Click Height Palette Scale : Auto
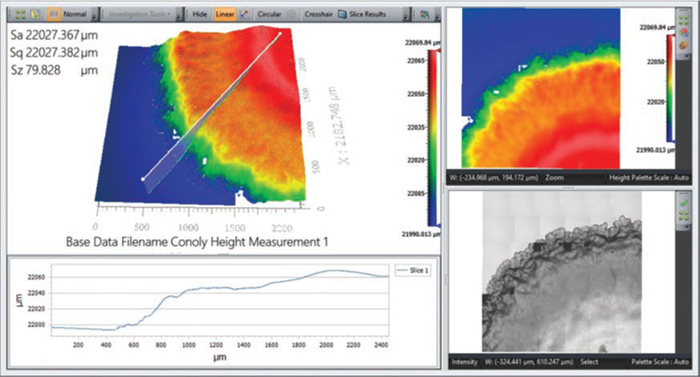Screen dimensions: 700x377 point(649,178)
